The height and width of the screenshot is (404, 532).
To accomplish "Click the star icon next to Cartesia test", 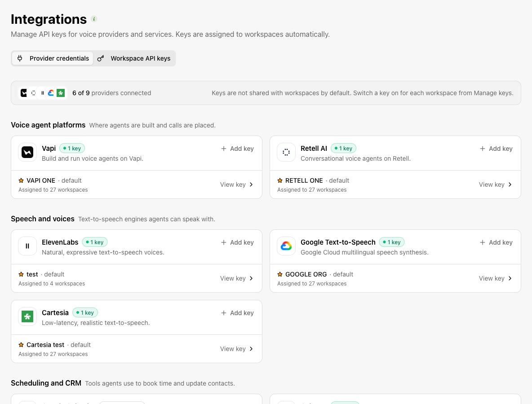I will click(x=21, y=345).
